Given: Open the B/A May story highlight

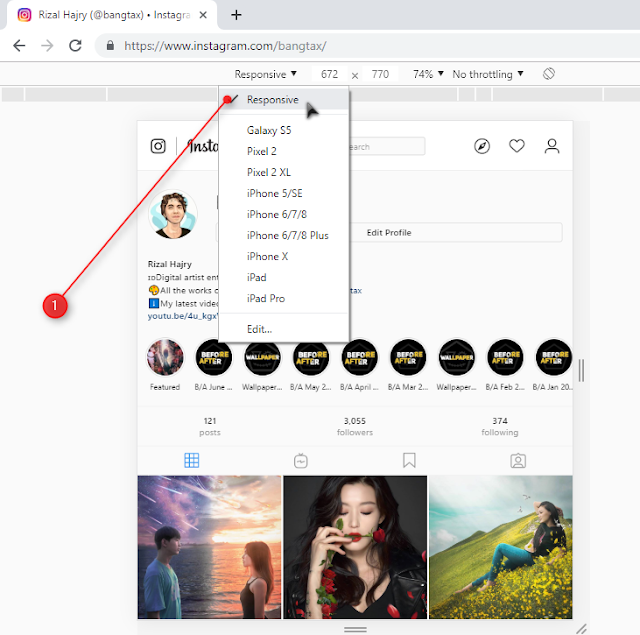Looking at the screenshot, I should tap(311, 357).
